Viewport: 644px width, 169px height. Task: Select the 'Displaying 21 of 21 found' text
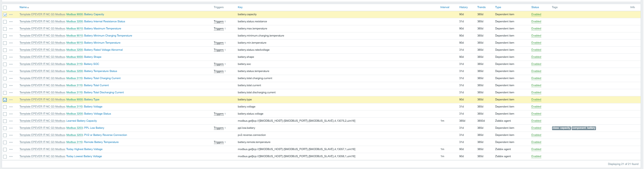[623, 164]
